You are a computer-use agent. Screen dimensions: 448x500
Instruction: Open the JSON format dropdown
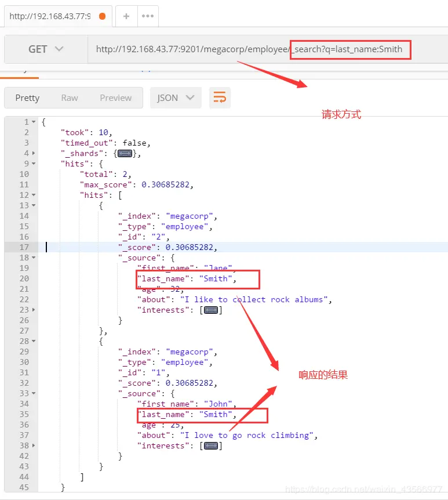pyautogui.click(x=176, y=97)
